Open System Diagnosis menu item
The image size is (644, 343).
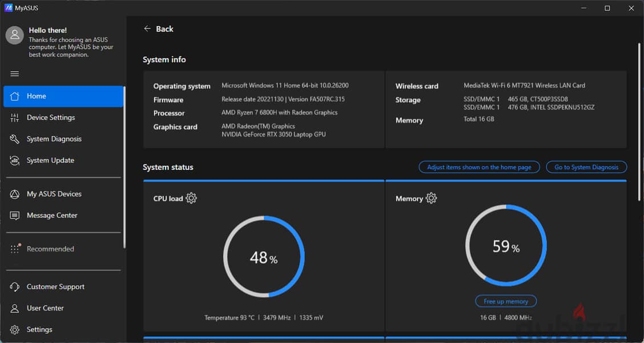[x=63, y=139]
